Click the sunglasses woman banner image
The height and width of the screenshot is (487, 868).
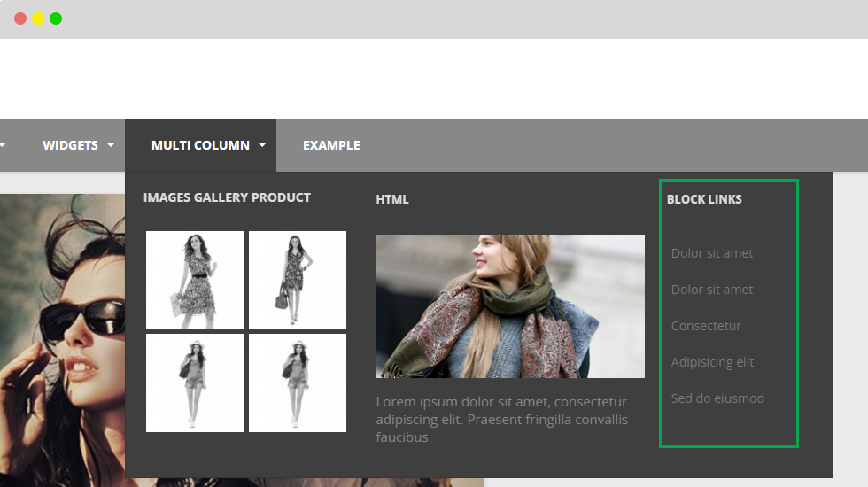pos(62,340)
